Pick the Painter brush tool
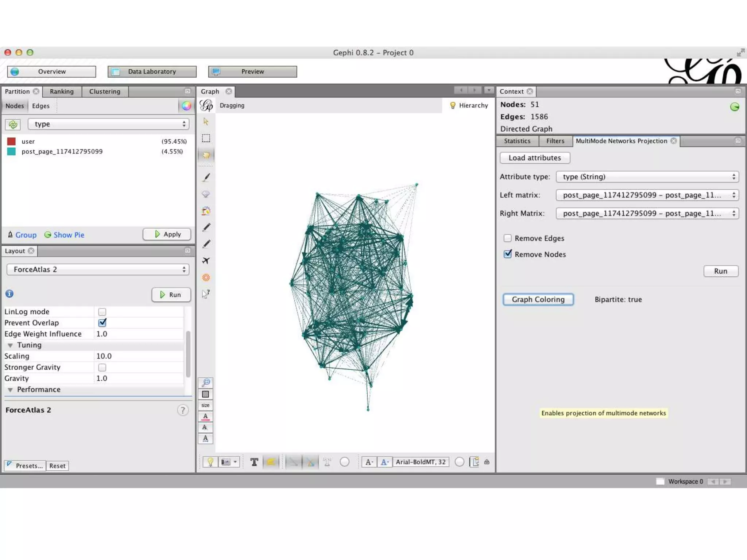The width and height of the screenshot is (747, 560). [206, 178]
